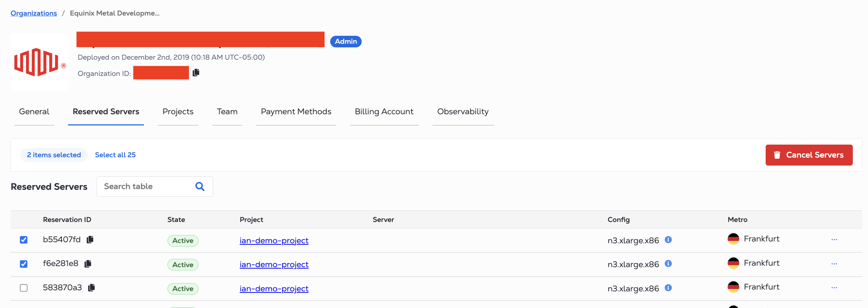
Task: Open actions menu for 583870a3 row
Action: point(834,288)
